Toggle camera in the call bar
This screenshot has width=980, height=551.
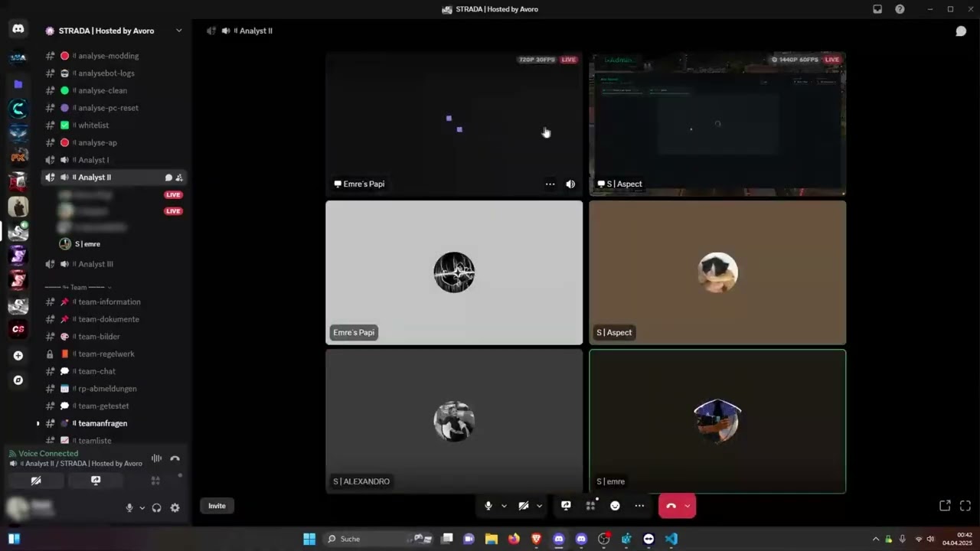pyautogui.click(x=524, y=505)
